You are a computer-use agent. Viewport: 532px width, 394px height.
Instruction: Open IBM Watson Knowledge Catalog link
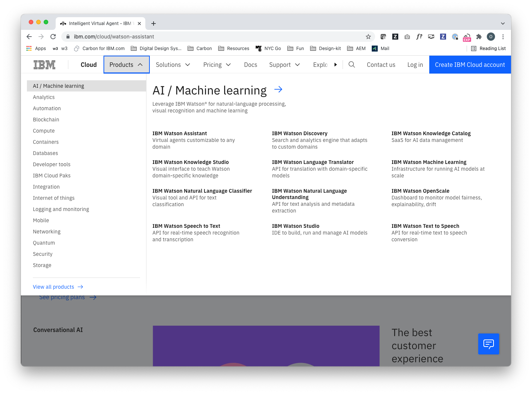point(431,133)
